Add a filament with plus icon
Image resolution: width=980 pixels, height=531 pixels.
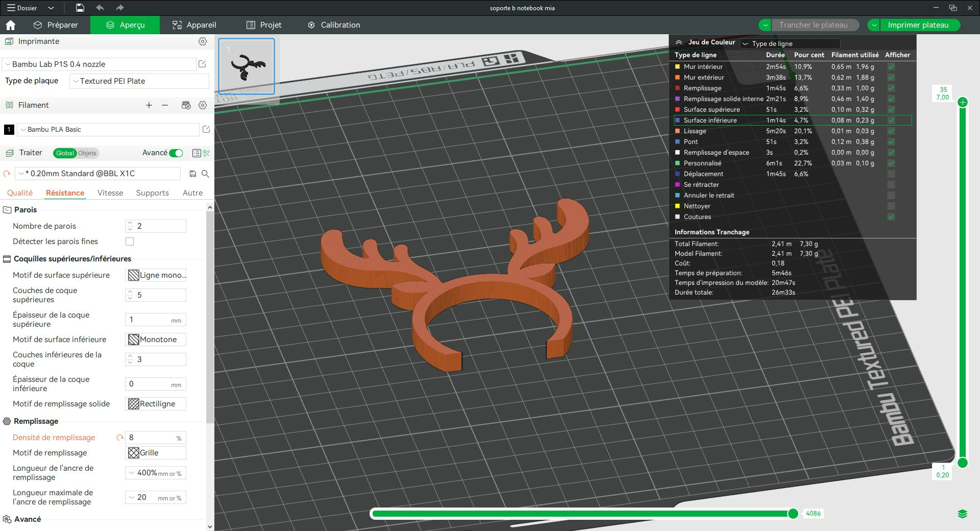click(149, 105)
